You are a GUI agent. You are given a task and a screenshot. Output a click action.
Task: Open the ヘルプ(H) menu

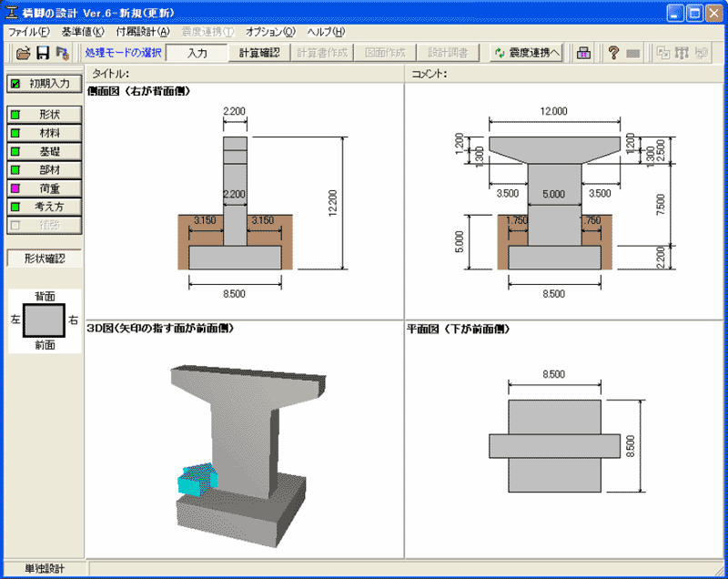[326, 32]
